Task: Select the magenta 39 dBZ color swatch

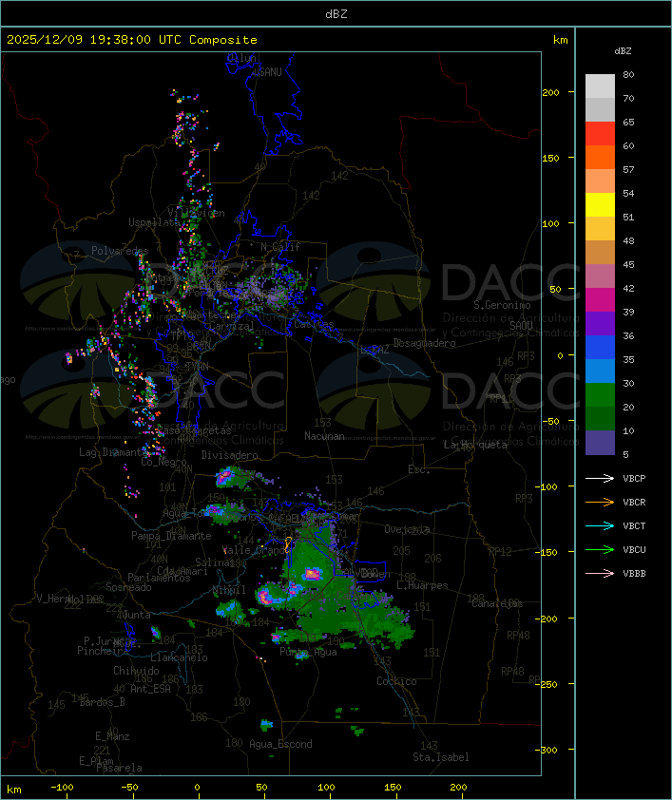Action: pyautogui.click(x=600, y=300)
